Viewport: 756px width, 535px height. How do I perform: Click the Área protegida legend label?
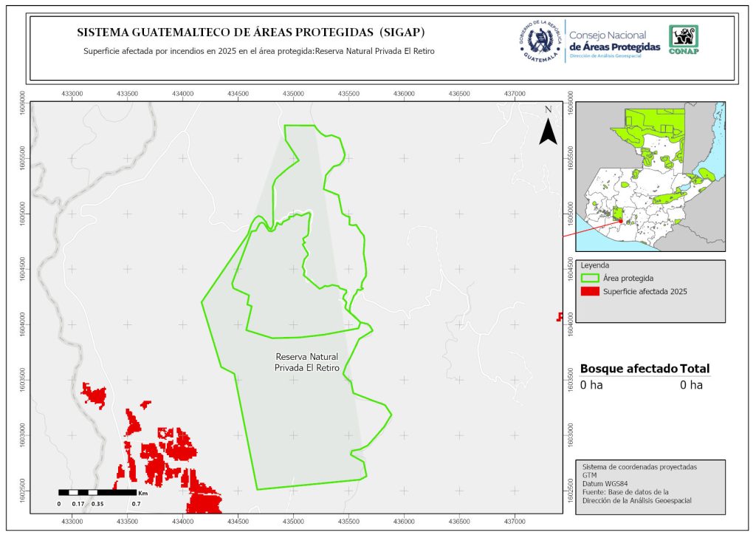pyautogui.click(x=629, y=279)
